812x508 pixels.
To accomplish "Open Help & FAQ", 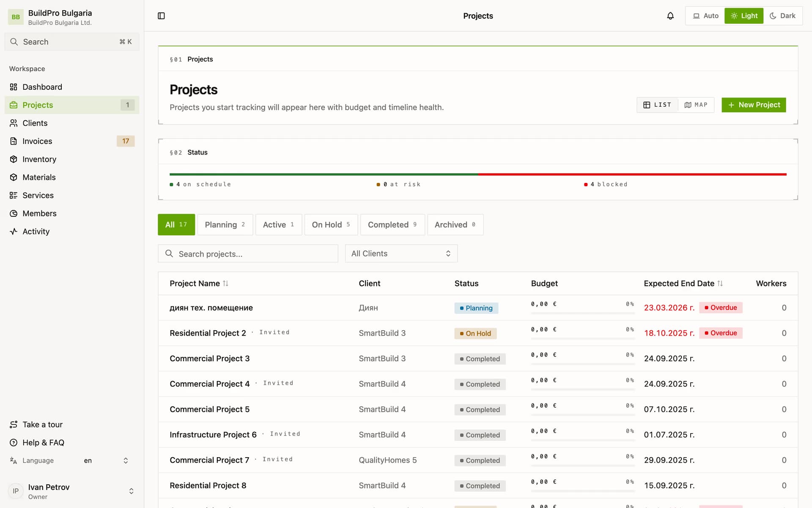I will [72, 442].
